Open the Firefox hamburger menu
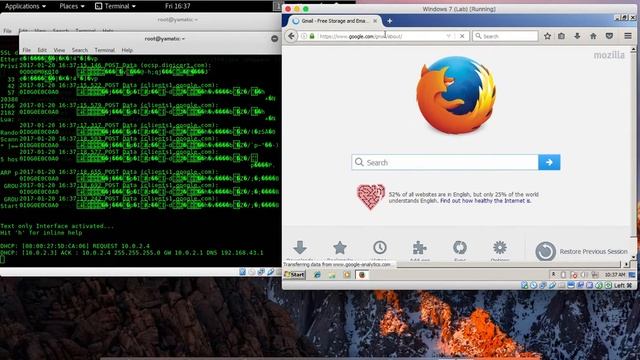Image resolution: width=640 pixels, height=360 pixels. [628, 36]
